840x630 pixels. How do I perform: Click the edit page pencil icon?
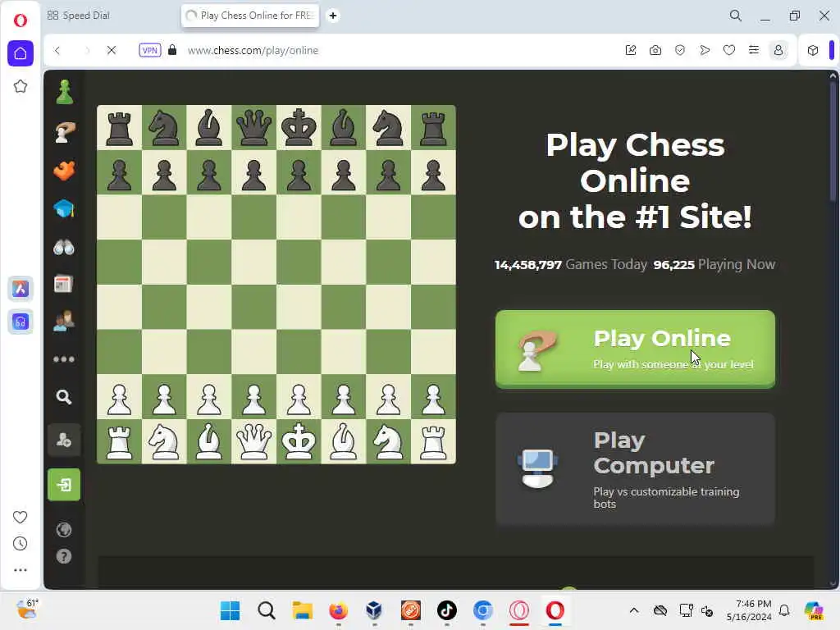point(631,50)
